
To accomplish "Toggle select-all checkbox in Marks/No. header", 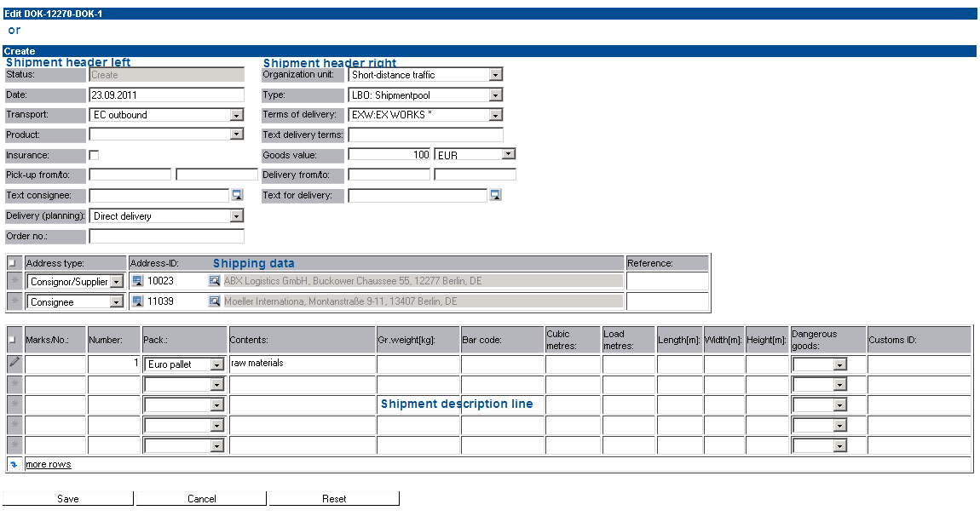I will (x=12, y=340).
